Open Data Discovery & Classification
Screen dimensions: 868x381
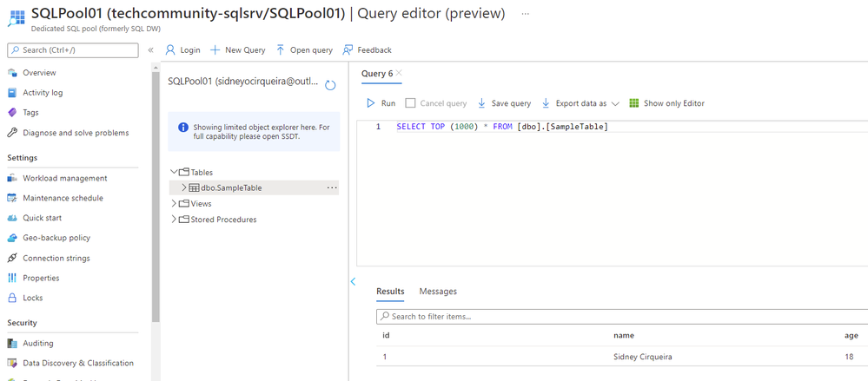pyautogui.click(x=78, y=364)
